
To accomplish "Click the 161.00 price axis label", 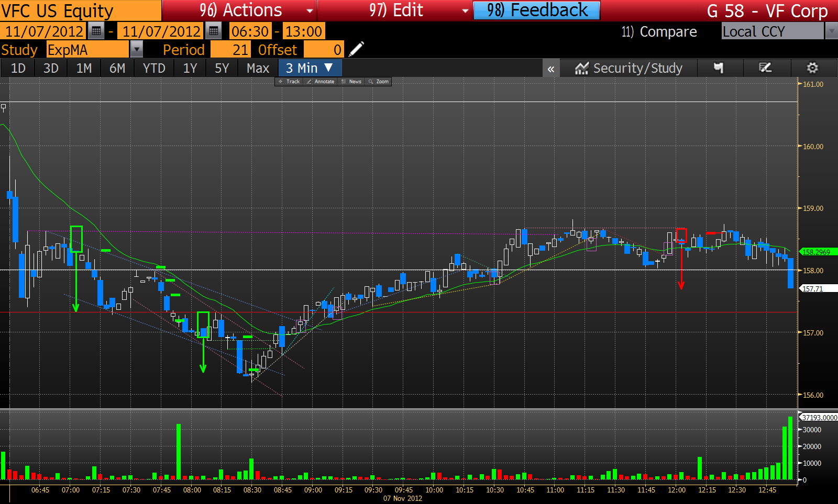I will pyautogui.click(x=813, y=84).
